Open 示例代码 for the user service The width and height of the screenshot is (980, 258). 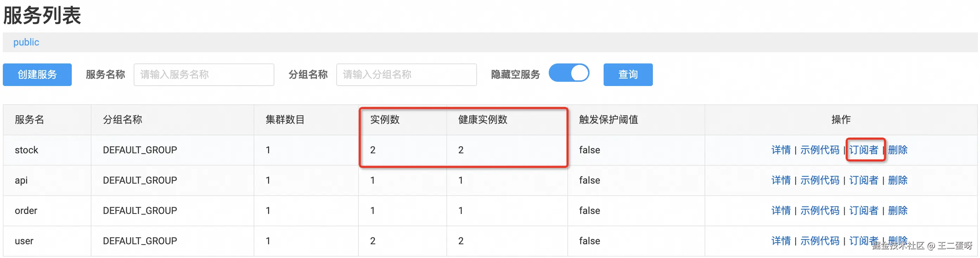[x=819, y=240]
